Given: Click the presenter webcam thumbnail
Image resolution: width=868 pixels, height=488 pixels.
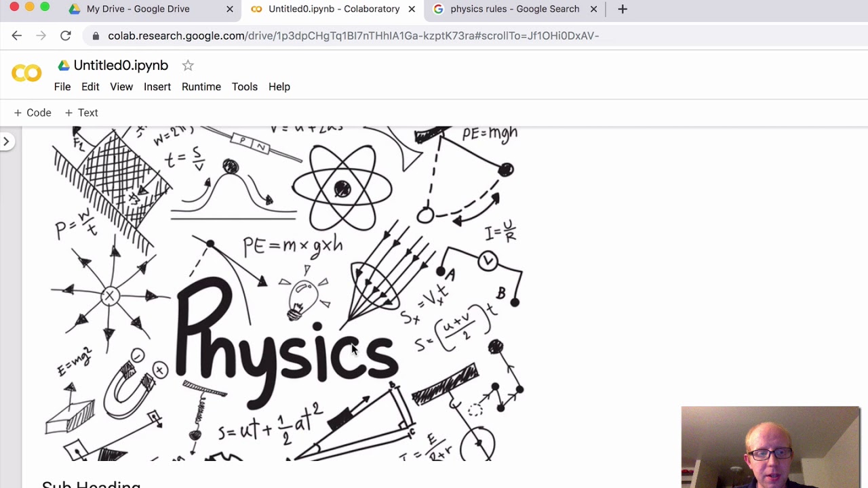Looking at the screenshot, I should pos(770,447).
